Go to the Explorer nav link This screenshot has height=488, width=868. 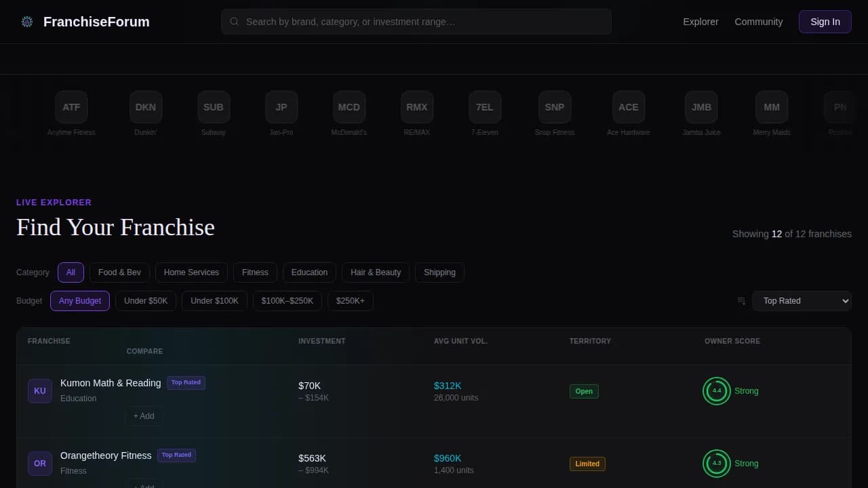(x=701, y=22)
